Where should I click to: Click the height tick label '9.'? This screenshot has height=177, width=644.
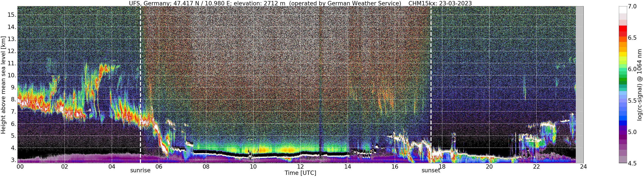[13, 87]
